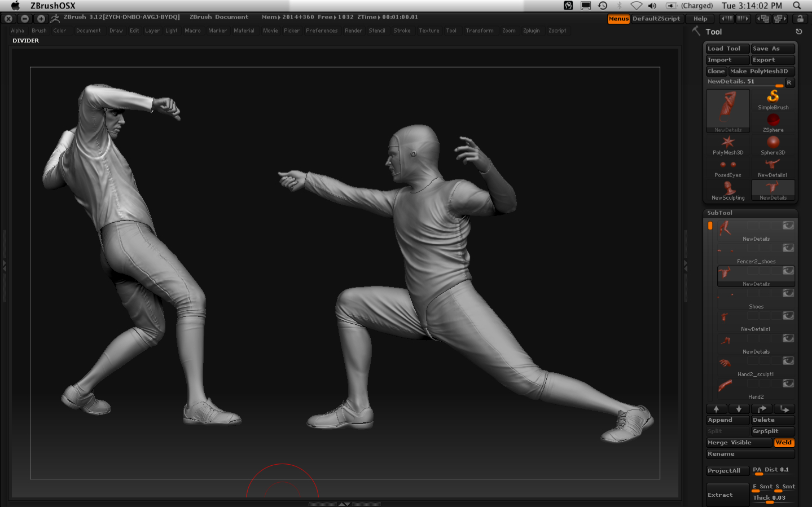Click the Save As button

(x=773, y=49)
